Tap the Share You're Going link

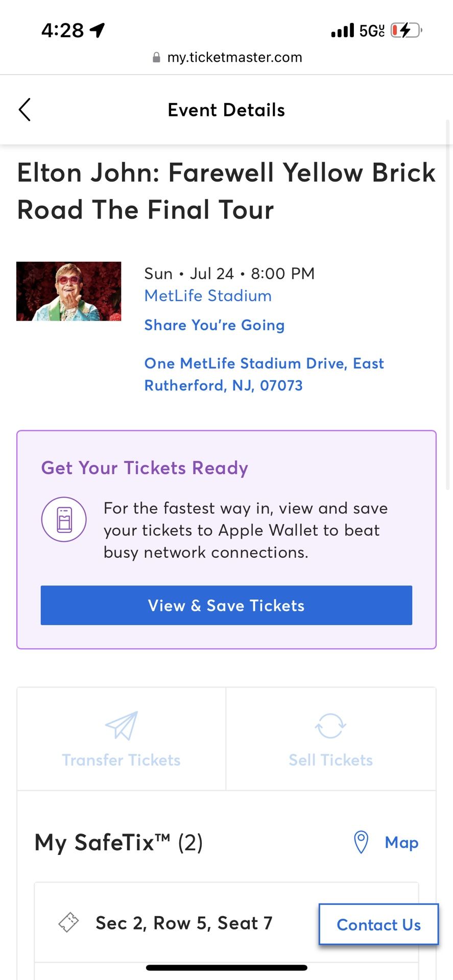[x=214, y=325]
